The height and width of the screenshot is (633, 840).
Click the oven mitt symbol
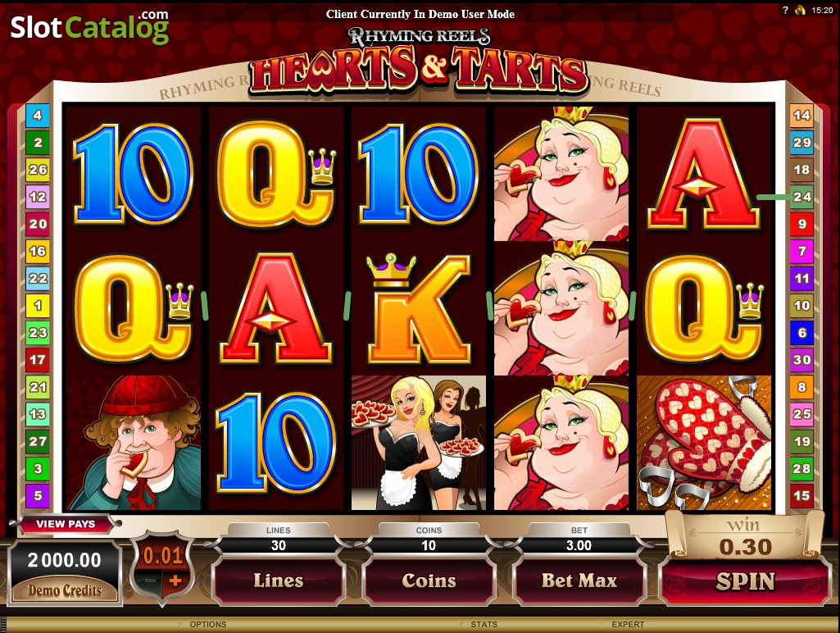(704, 443)
